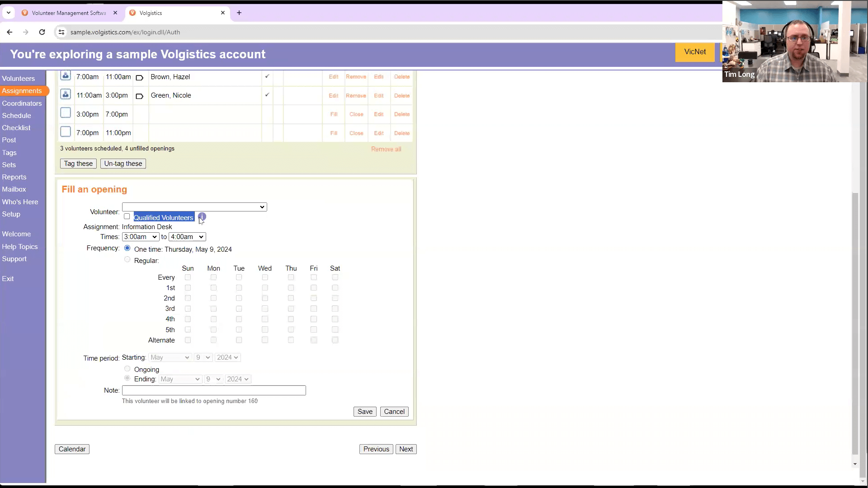Click the Qualified Volunteers info icon

pyautogui.click(x=202, y=216)
